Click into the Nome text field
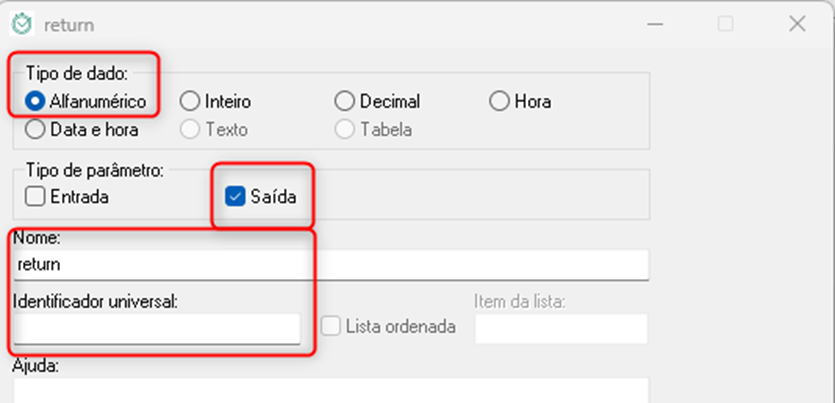This screenshot has height=403, width=835. click(330, 265)
